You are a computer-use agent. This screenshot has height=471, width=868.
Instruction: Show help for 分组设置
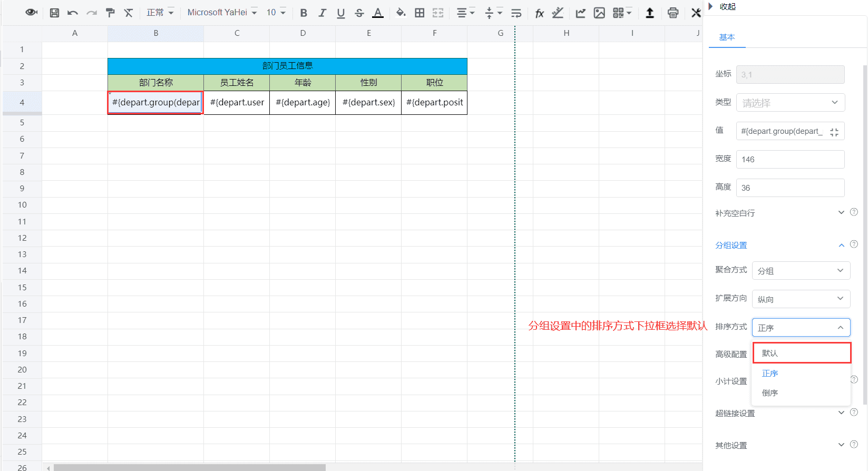[854, 244]
